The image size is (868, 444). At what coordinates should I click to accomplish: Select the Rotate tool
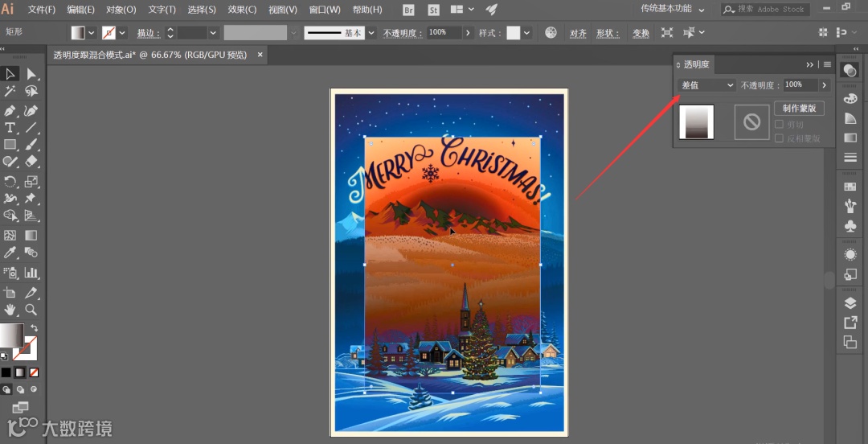(x=10, y=181)
